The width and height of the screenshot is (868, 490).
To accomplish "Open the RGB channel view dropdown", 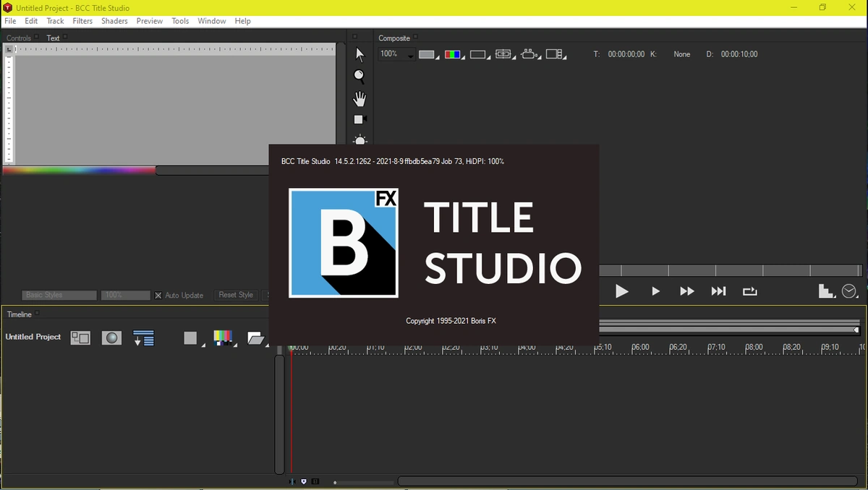I will [x=454, y=54].
